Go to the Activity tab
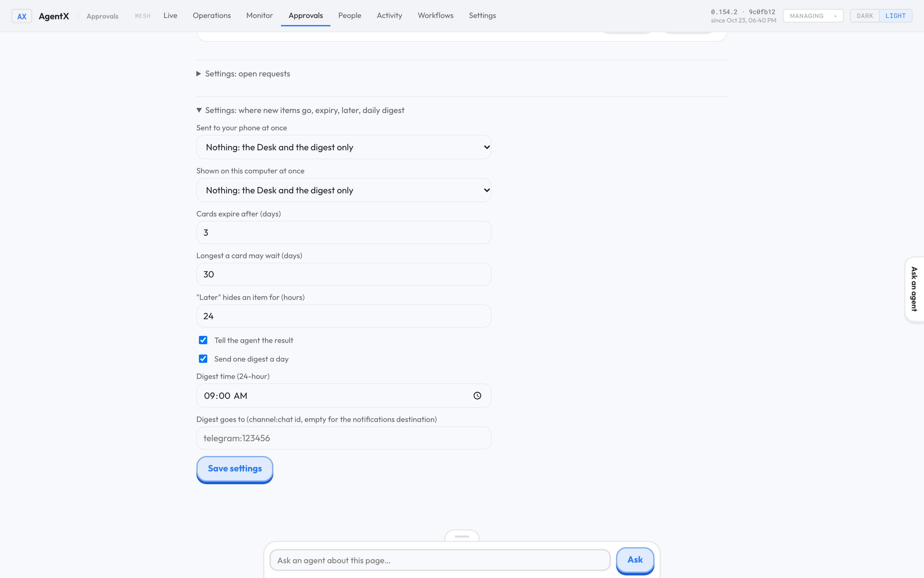Image resolution: width=924 pixels, height=578 pixels. click(389, 15)
